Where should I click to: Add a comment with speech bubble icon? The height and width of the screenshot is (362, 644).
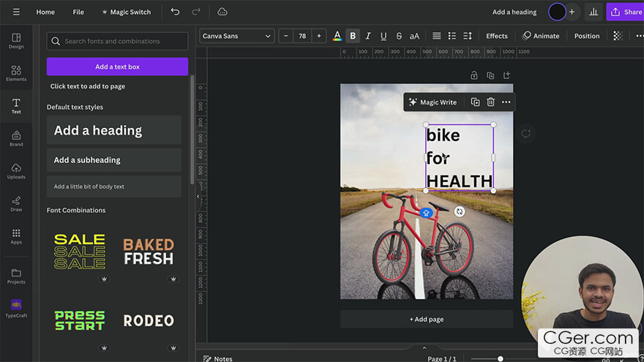pyautogui.click(x=525, y=134)
